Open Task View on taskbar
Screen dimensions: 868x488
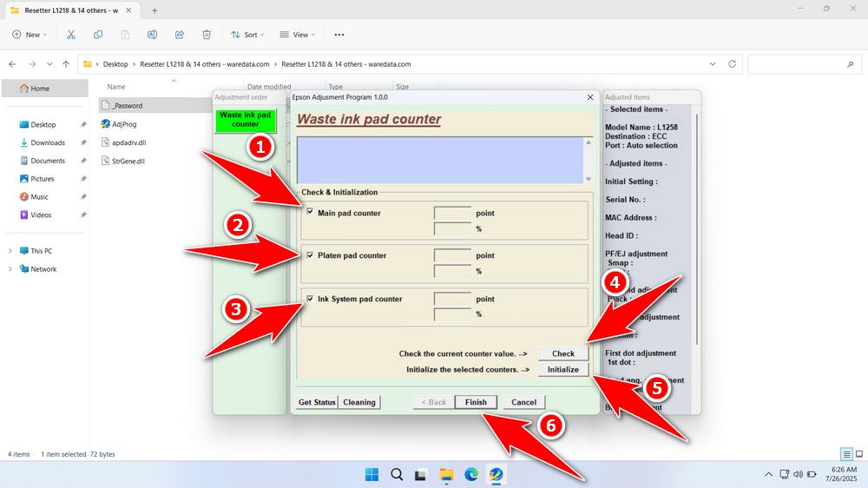pos(421,475)
